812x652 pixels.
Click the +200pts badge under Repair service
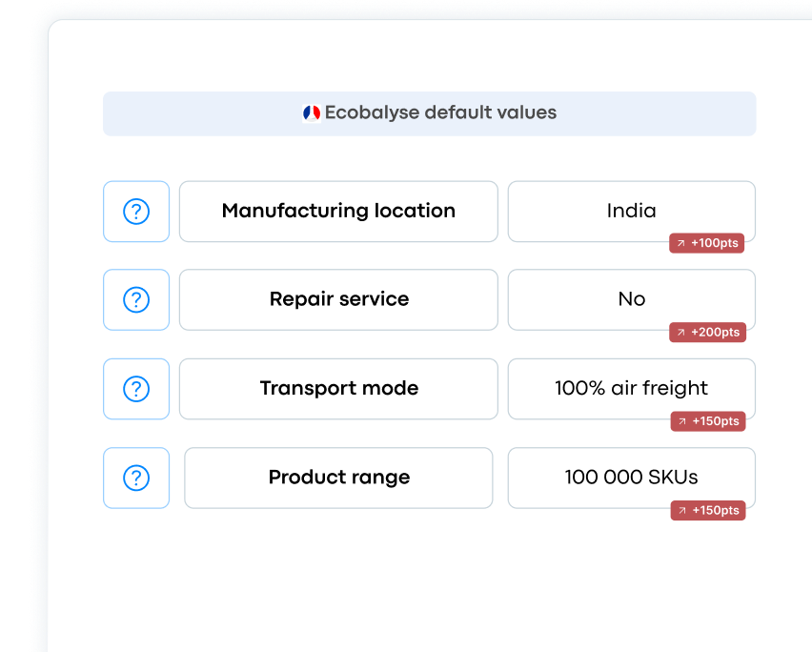707,332
